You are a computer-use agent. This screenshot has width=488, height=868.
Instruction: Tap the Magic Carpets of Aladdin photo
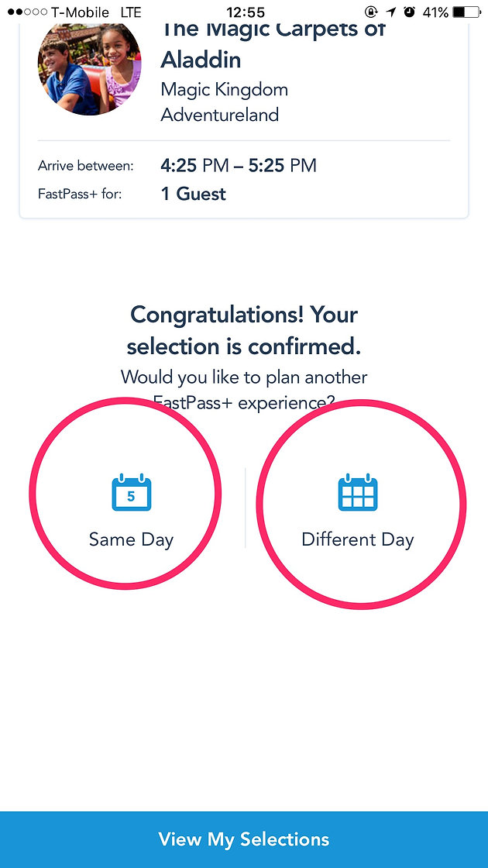point(89,68)
